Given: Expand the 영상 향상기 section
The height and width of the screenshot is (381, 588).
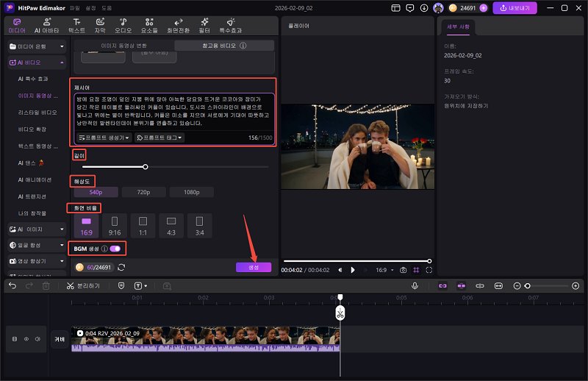Looking at the screenshot, I should [37, 261].
